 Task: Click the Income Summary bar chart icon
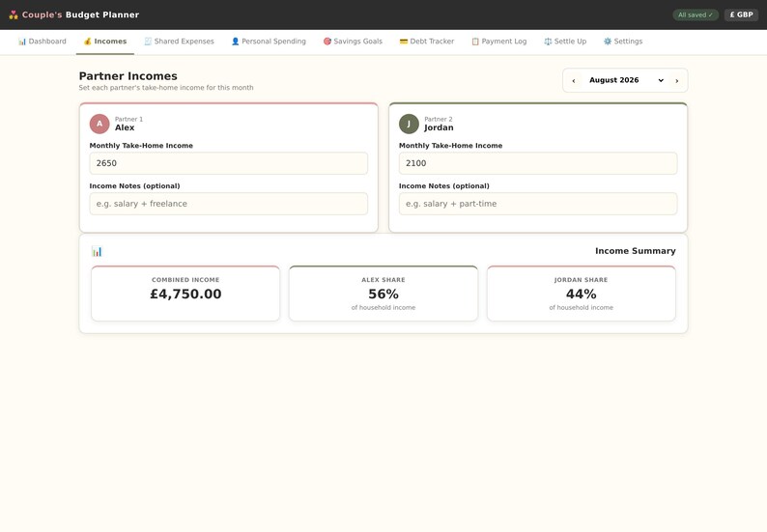click(x=97, y=251)
